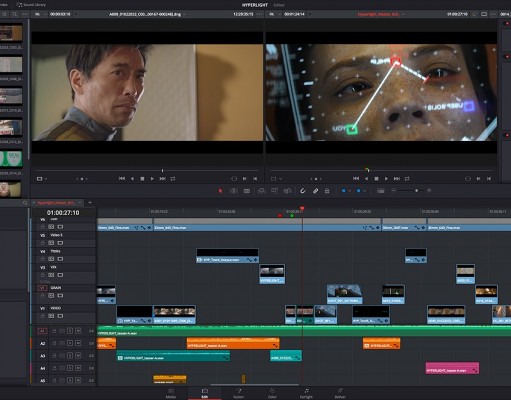Open source viewer zoom Fit dropdown
The image size is (511, 400).
click(40, 14)
